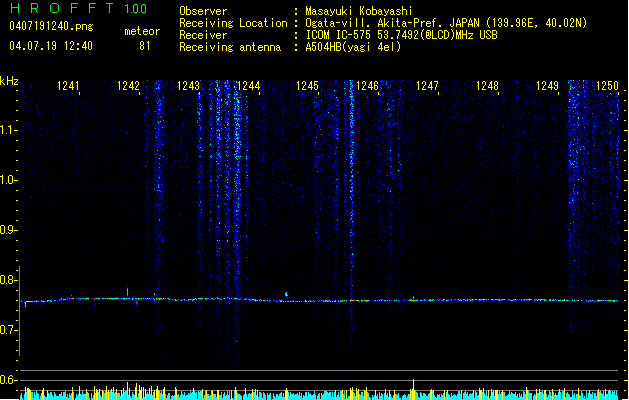The image size is (629, 400).
Task: Click the Observer field label
Action: pos(203,11)
